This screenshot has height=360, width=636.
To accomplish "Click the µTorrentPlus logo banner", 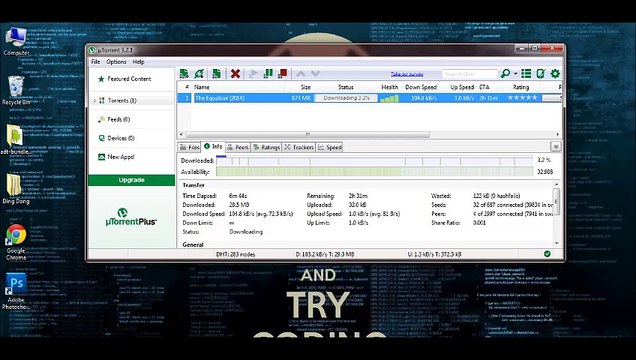I will 131,218.
